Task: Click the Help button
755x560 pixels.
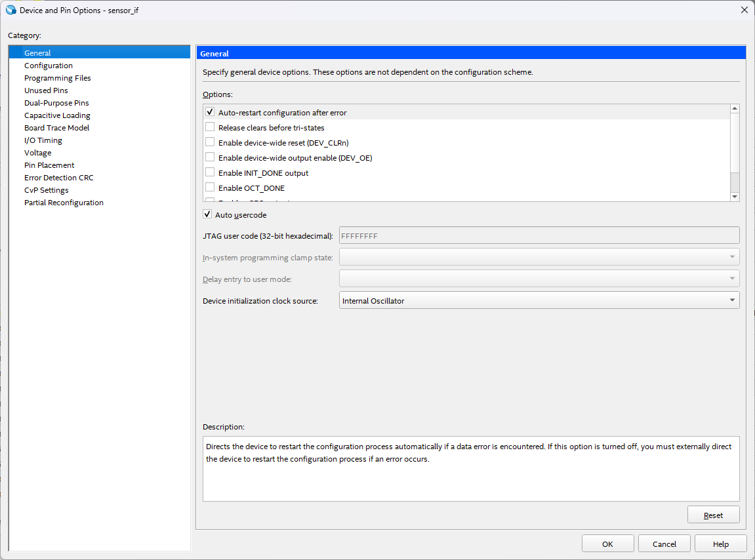Action: coord(720,544)
